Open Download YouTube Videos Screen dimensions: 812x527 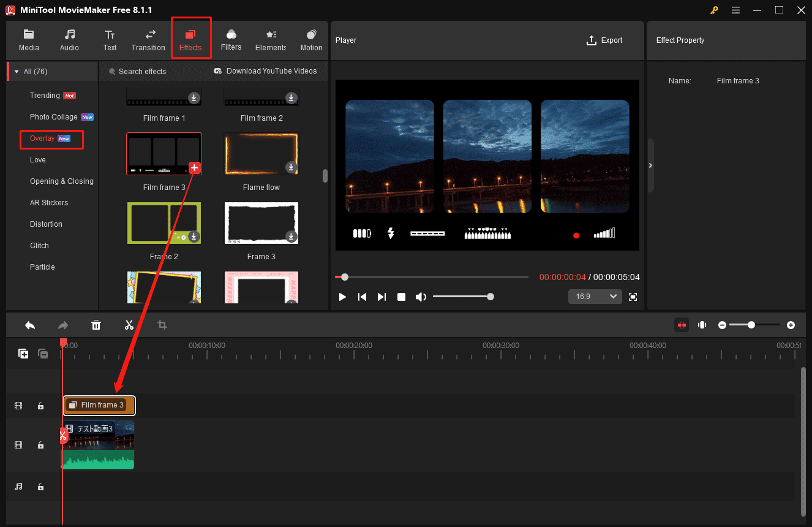point(265,71)
